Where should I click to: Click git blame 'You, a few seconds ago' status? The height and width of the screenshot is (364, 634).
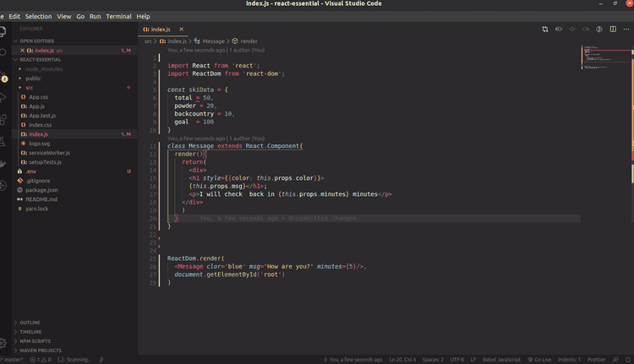click(x=353, y=360)
